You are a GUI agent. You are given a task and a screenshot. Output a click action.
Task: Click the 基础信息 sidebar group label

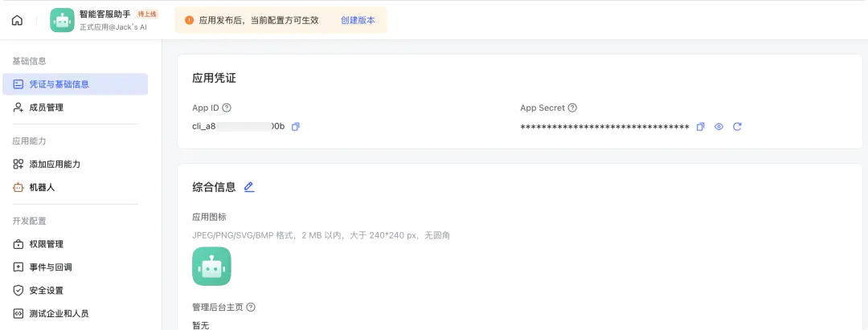coord(30,61)
